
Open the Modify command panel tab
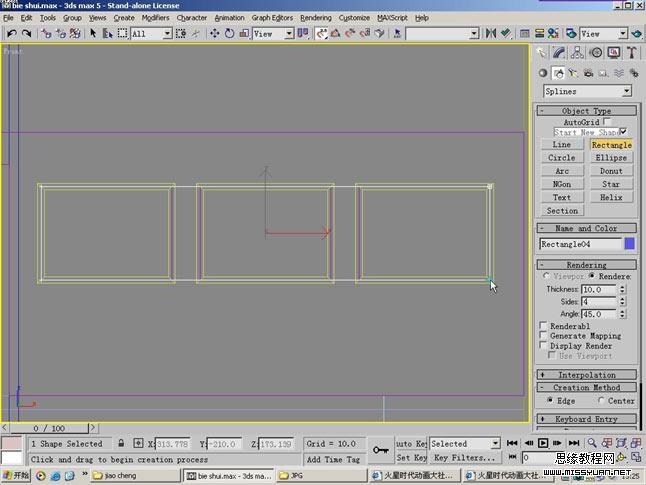coord(559,53)
